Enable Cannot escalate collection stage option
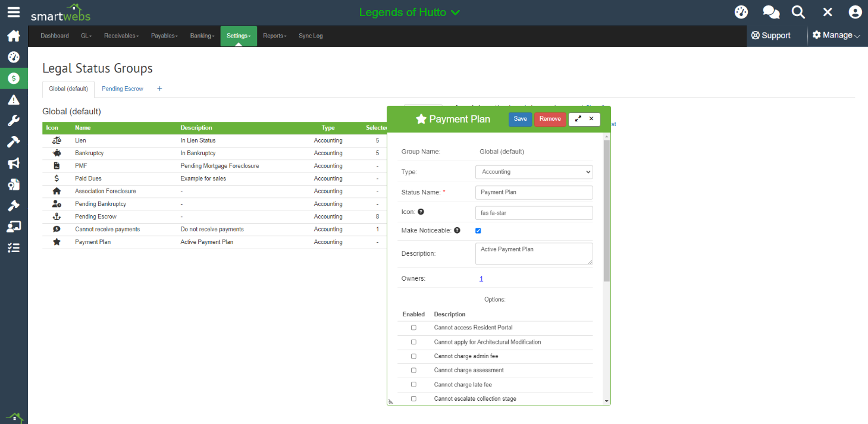868x424 pixels. pyautogui.click(x=413, y=398)
